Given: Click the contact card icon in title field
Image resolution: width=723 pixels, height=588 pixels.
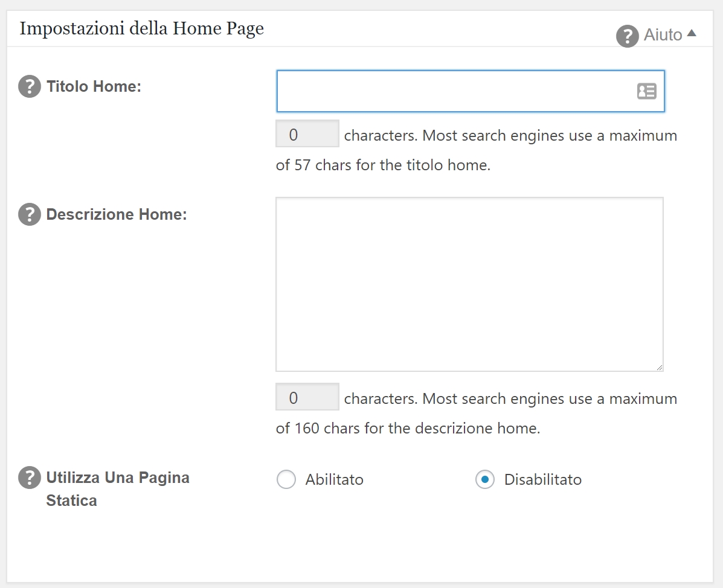Looking at the screenshot, I should point(646,91).
